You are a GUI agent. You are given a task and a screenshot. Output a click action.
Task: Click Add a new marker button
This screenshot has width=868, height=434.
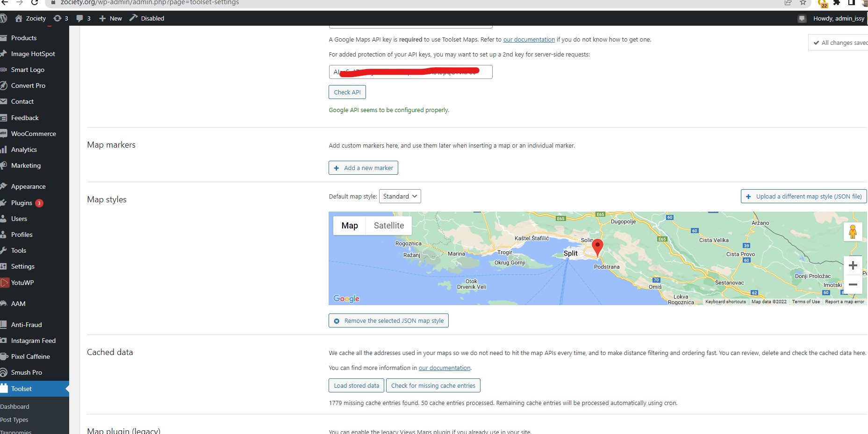click(x=363, y=168)
